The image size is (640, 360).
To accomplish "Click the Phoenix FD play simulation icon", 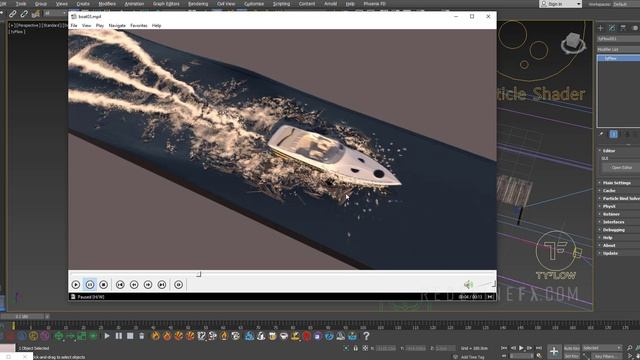I will 107,336.
